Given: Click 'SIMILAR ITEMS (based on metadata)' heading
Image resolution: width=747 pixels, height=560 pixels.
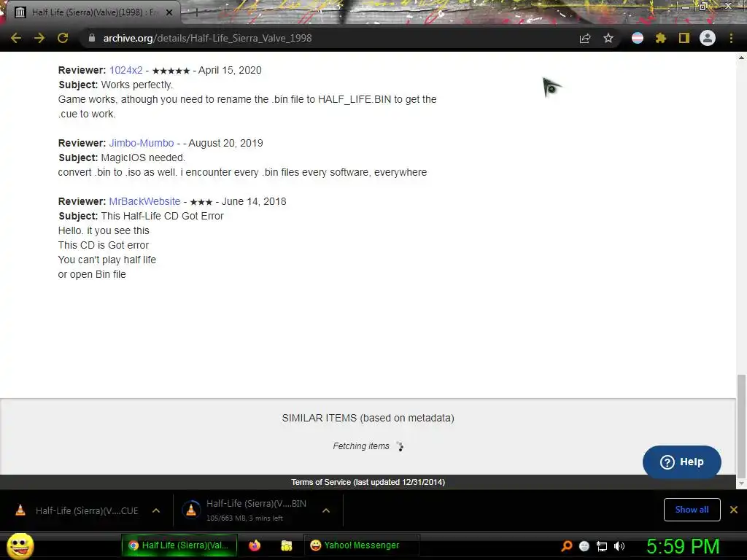Looking at the screenshot, I should (x=368, y=418).
